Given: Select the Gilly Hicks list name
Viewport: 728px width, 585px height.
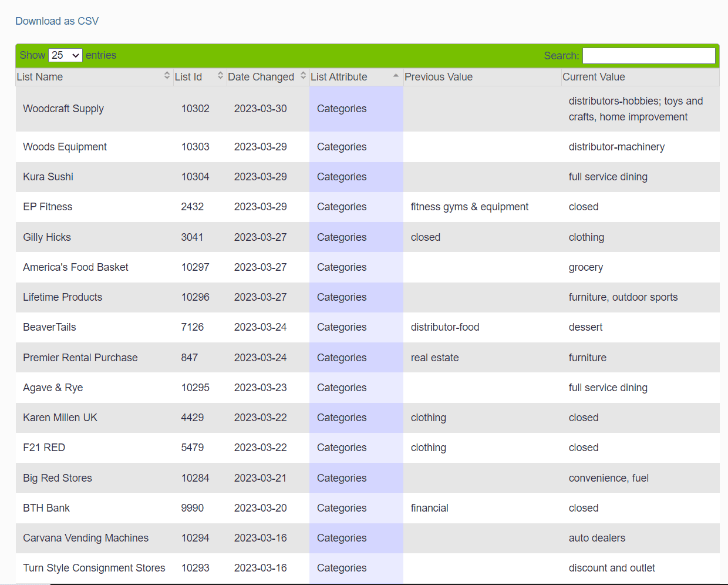Looking at the screenshot, I should point(47,237).
